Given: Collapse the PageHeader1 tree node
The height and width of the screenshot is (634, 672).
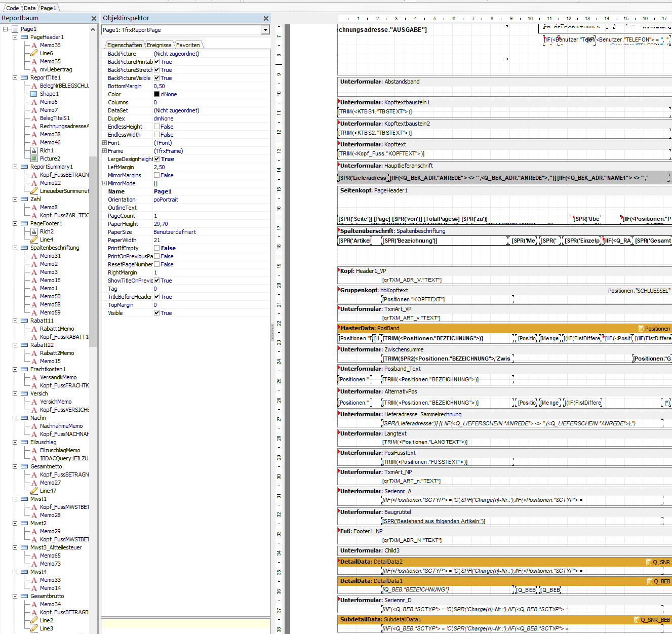Looking at the screenshot, I should click(15, 37).
